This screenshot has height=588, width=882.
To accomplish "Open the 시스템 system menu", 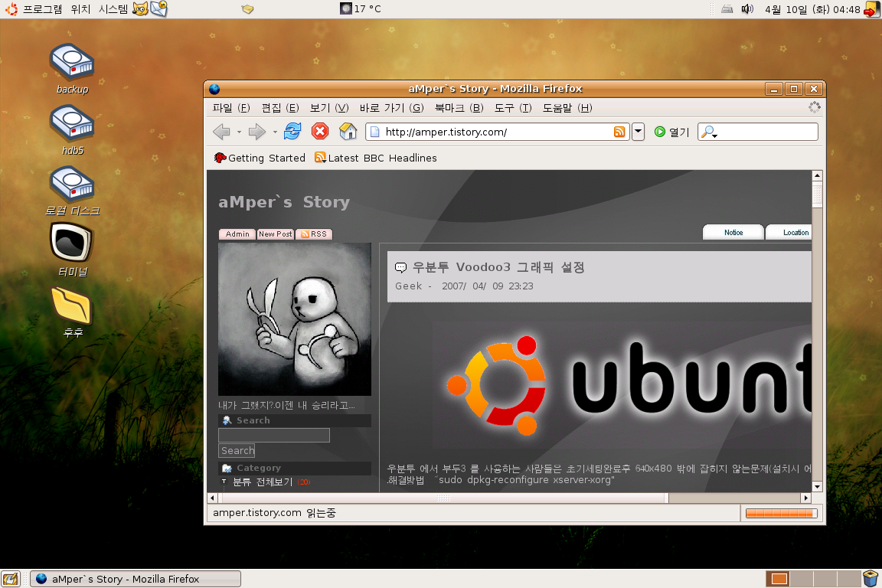I will point(113,9).
